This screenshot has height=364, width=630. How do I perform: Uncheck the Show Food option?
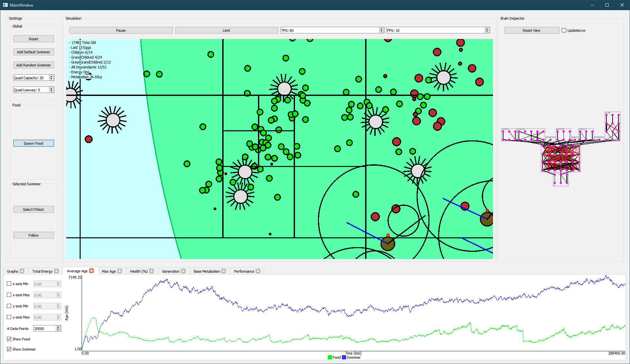pos(9,339)
